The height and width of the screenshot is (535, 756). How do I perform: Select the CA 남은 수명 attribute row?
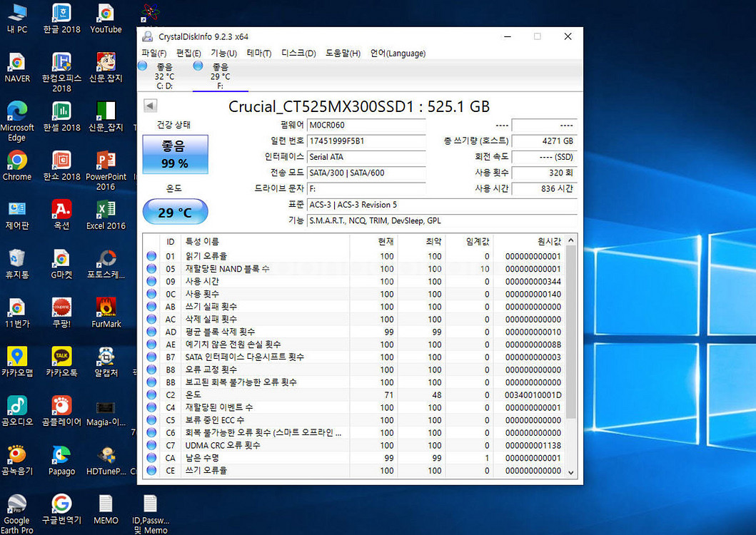pyautogui.click(x=354, y=458)
